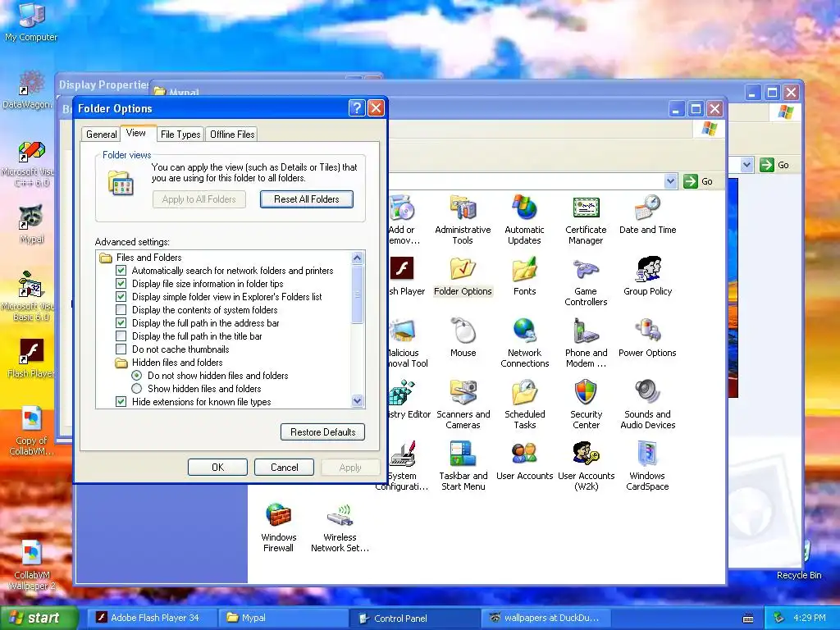Select Flash Player desktop shortcut
The image size is (840, 630).
pyautogui.click(x=31, y=358)
